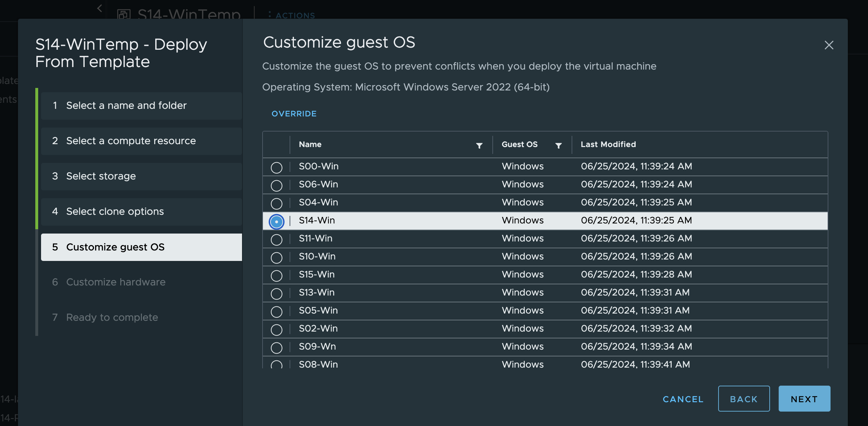The image size is (868, 426).
Task: Select the S00-Win radio button
Action: tap(276, 168)
